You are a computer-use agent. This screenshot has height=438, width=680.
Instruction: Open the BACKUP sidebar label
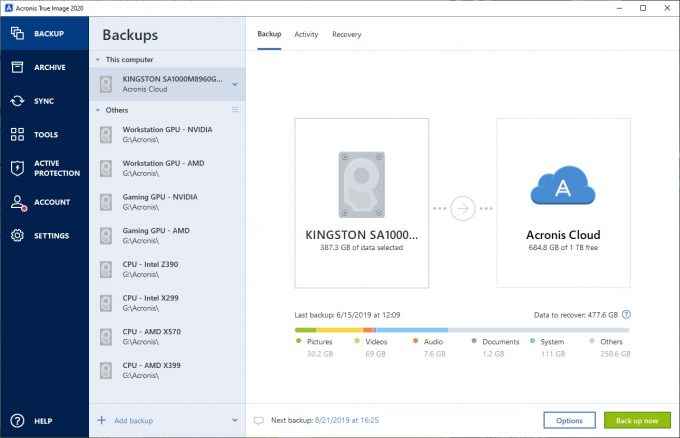coord(49,33)
